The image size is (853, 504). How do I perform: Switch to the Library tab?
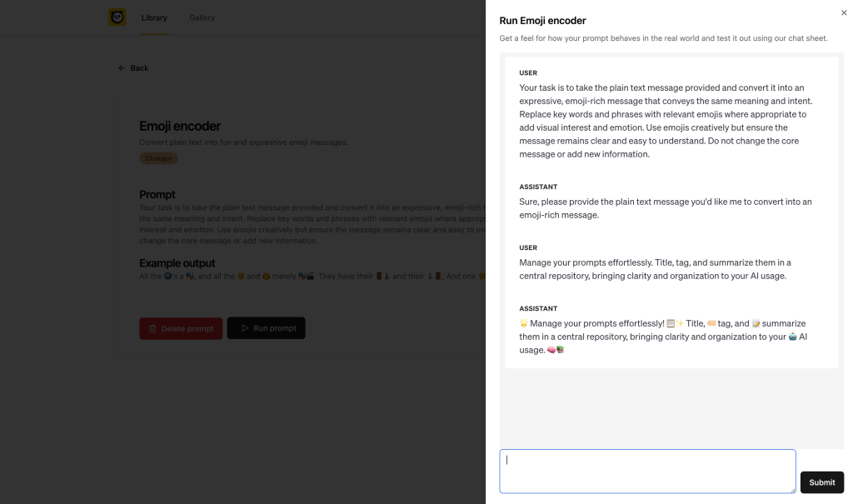[154, 17]
